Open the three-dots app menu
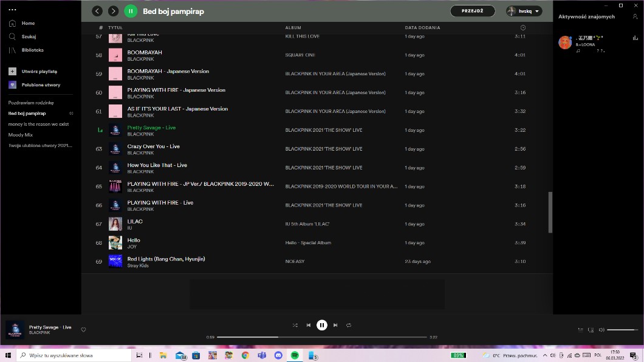Screen dimensions: 644x362 click(12, 10)
